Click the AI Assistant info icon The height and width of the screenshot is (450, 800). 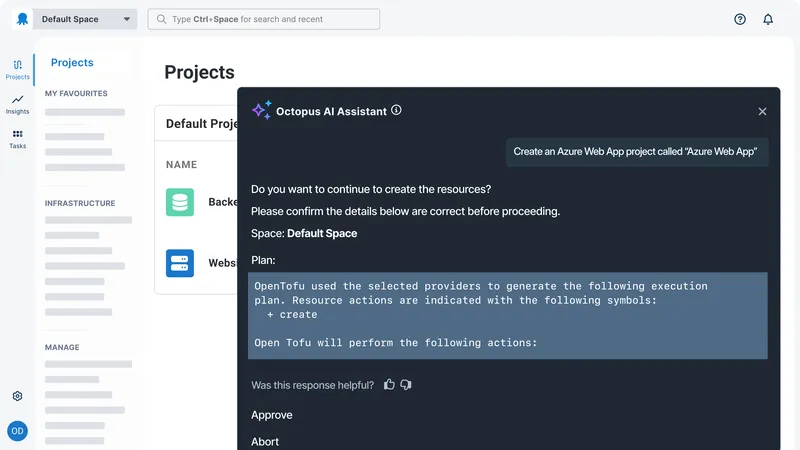coord(396,111)
